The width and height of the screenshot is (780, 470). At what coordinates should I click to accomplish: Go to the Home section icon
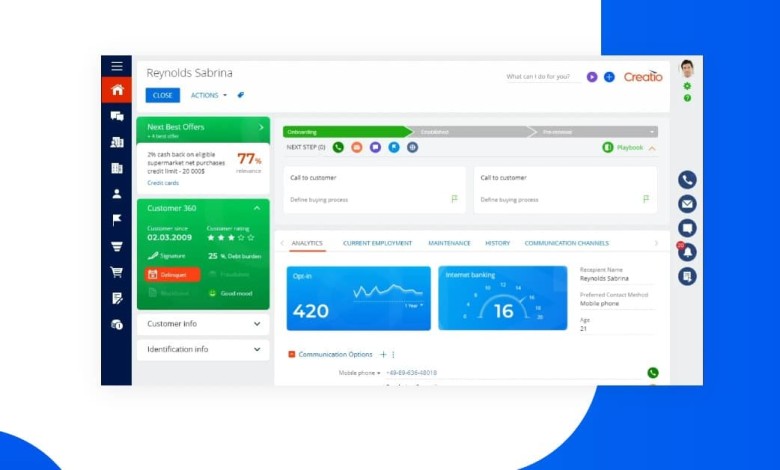[x=117, y=90]
